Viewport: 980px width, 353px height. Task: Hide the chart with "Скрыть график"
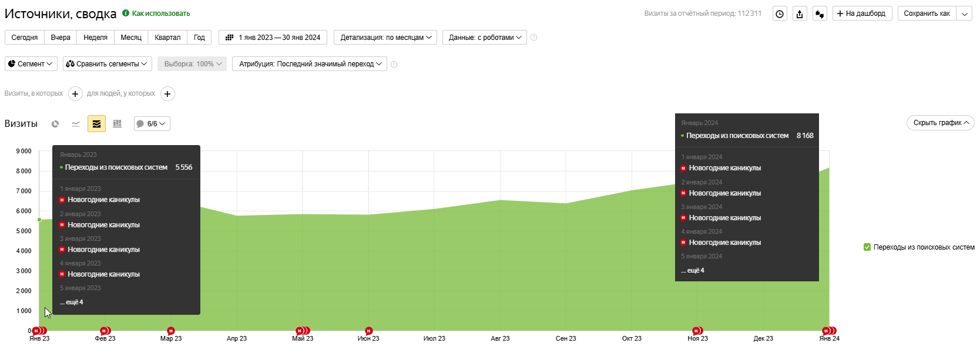[940, 123]
